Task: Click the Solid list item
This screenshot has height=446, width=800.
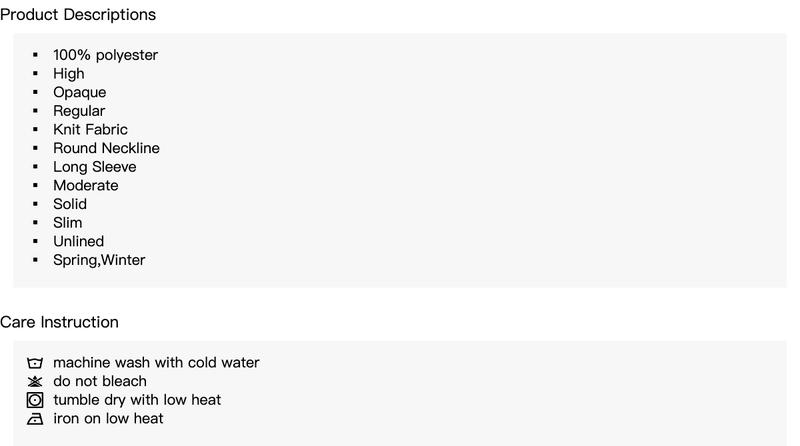Action: (x=70, y=204)
